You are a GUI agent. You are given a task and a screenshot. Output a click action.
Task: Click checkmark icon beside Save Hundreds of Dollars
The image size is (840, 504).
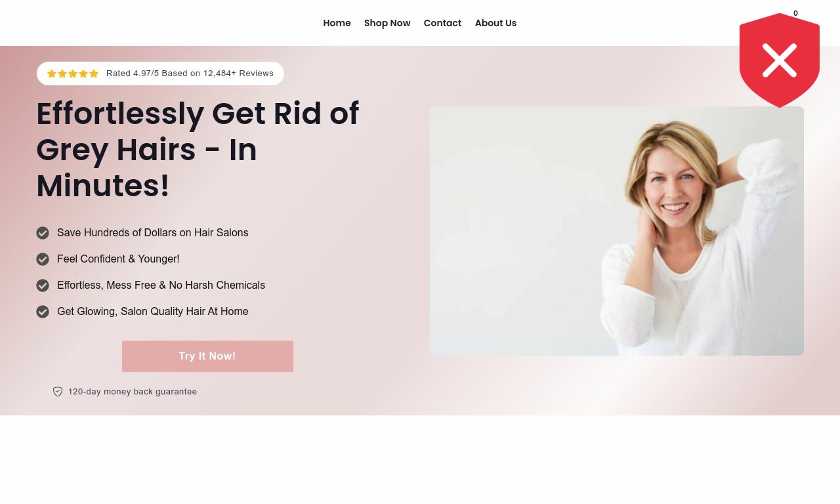coord(43,233)
